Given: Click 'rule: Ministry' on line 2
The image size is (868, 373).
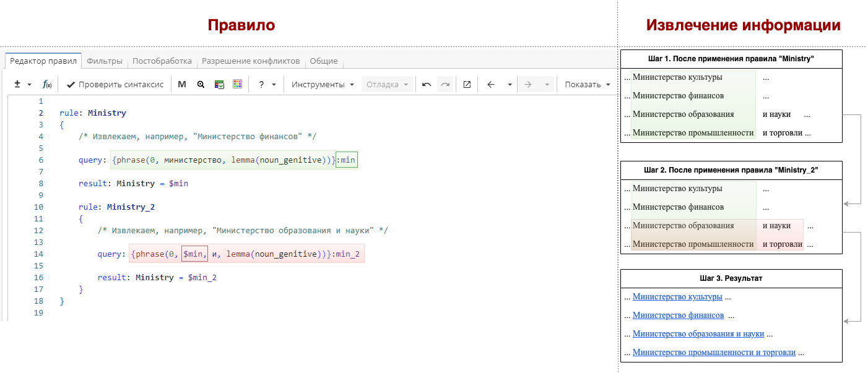Looking at the screenshot, I should (93, 113).
